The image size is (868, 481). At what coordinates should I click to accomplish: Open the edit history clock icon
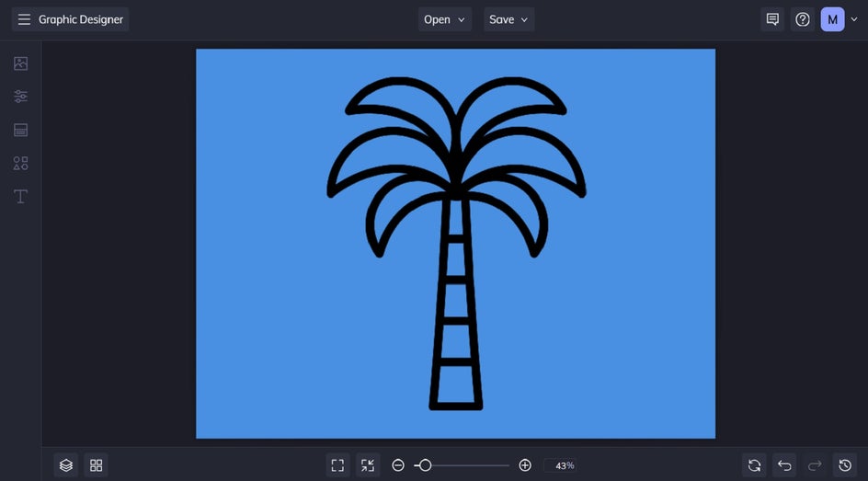[x=845, y=465]
